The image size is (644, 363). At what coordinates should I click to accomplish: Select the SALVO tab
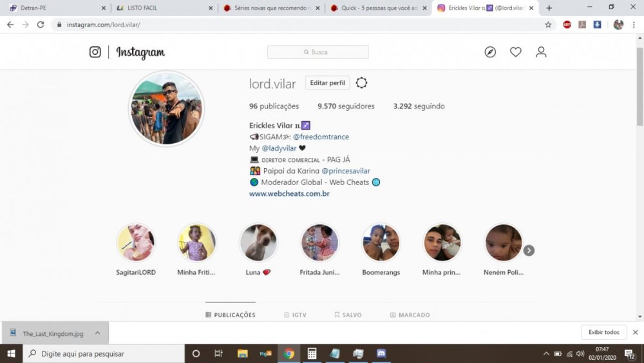(x=348, y=315)
